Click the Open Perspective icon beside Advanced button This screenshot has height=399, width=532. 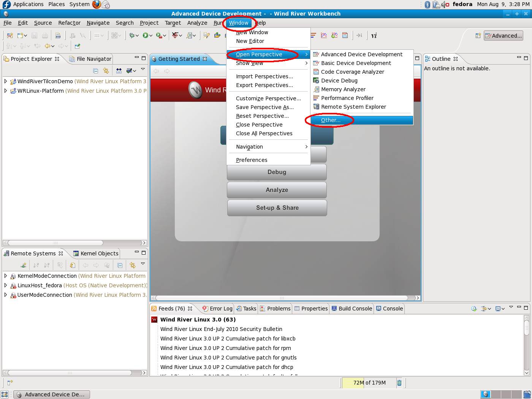click(x=478, y=36)
